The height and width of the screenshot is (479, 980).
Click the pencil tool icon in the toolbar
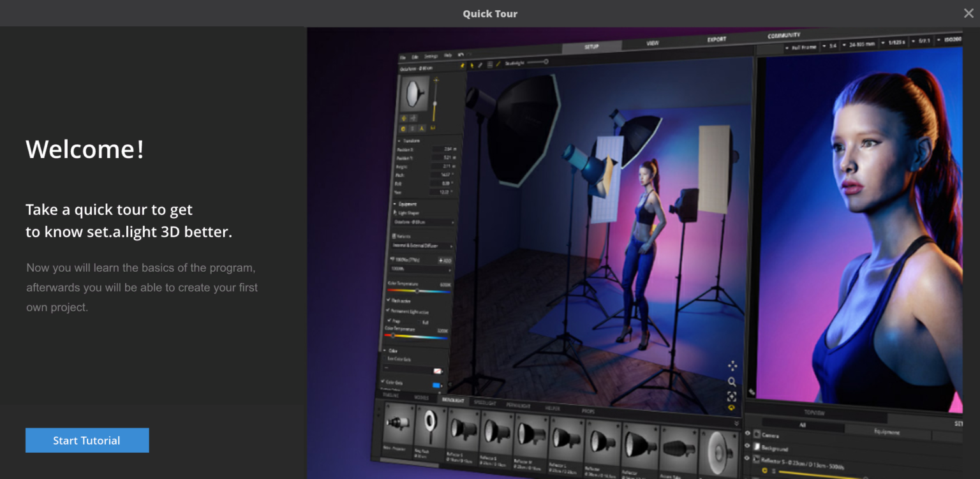(480, 64)
